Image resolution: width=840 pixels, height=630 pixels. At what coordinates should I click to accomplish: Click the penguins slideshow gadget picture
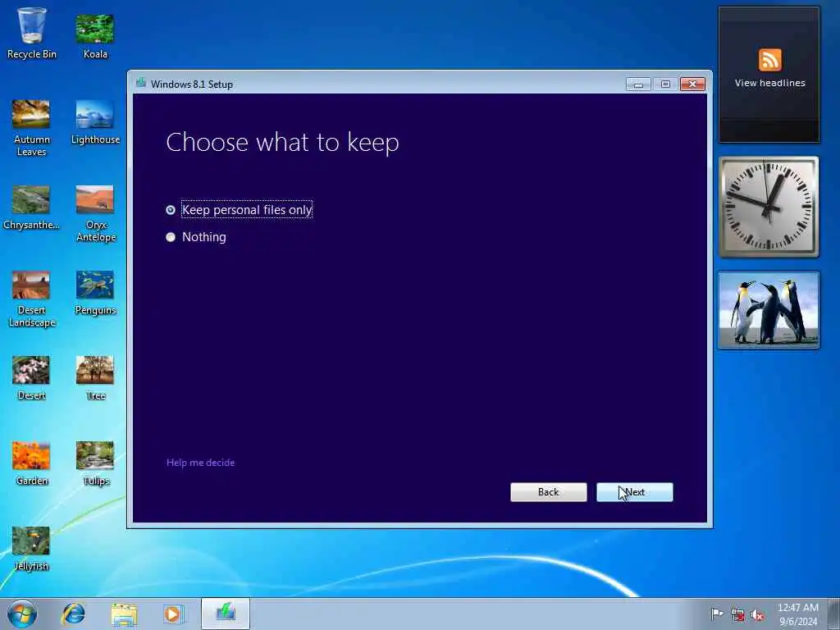(768, 310)
